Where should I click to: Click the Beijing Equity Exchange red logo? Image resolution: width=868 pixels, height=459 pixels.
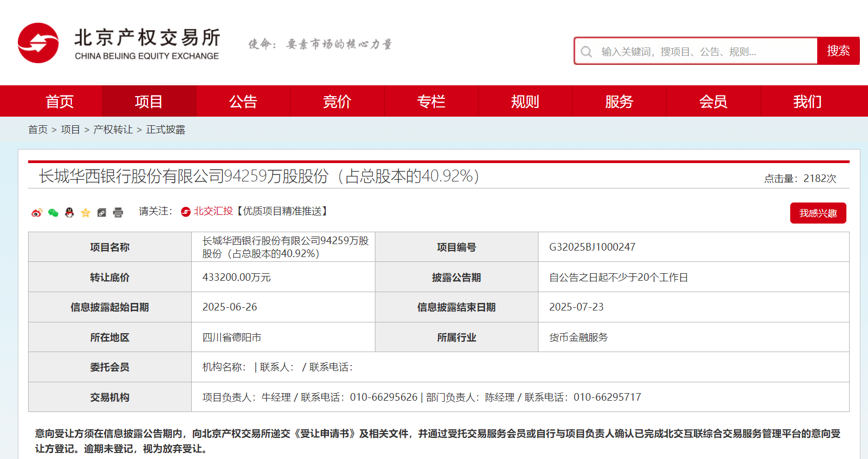click(38, 43)
